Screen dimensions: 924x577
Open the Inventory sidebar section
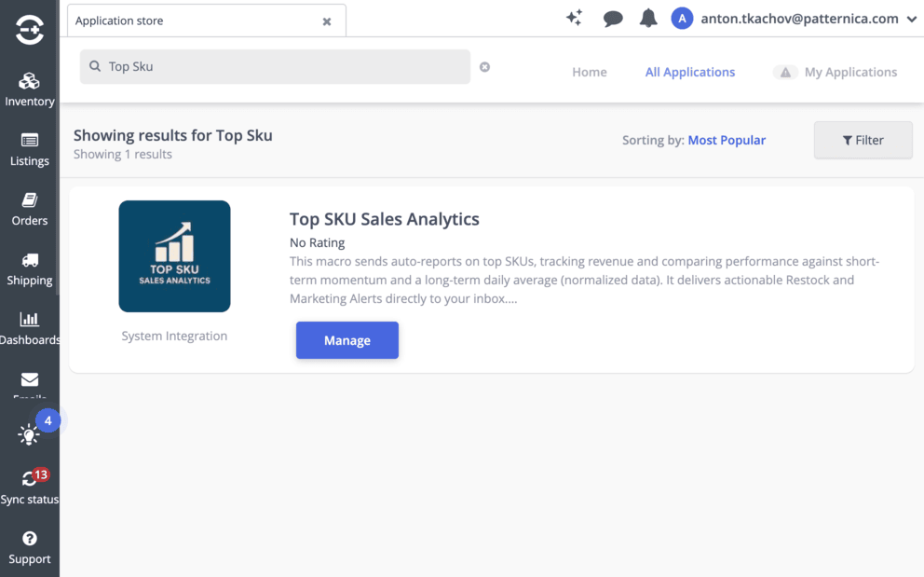click(29, 89)
